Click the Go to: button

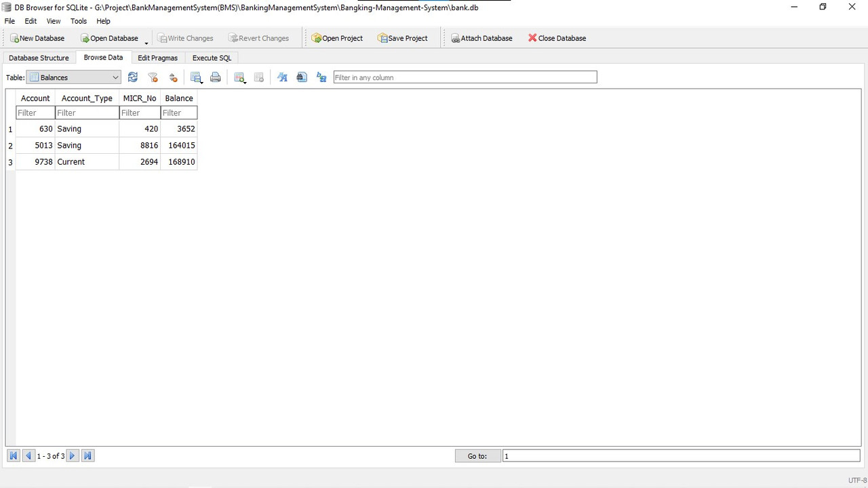click(477, 456)
